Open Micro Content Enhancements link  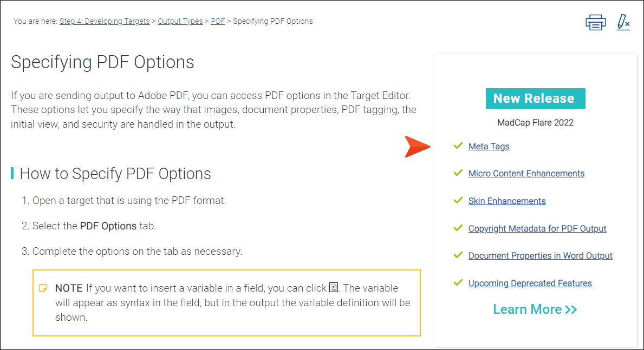[x=526, y=174]
